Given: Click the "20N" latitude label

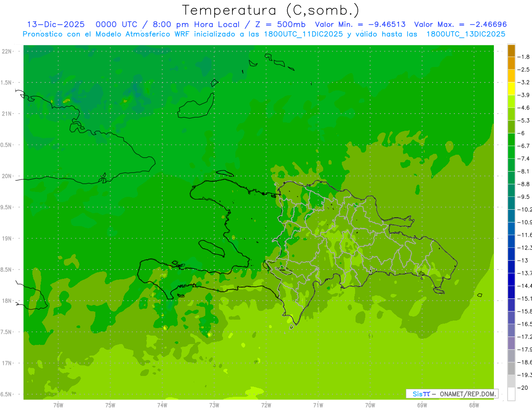Looking at the screenshot, I should coord(7,176).
